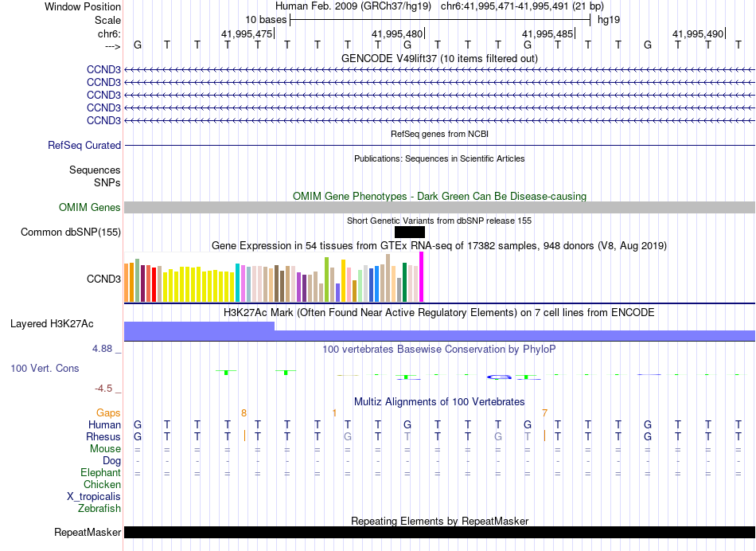Open the 100 Vert. Cons label
The image size is (756, 551).
pos(45,368)
